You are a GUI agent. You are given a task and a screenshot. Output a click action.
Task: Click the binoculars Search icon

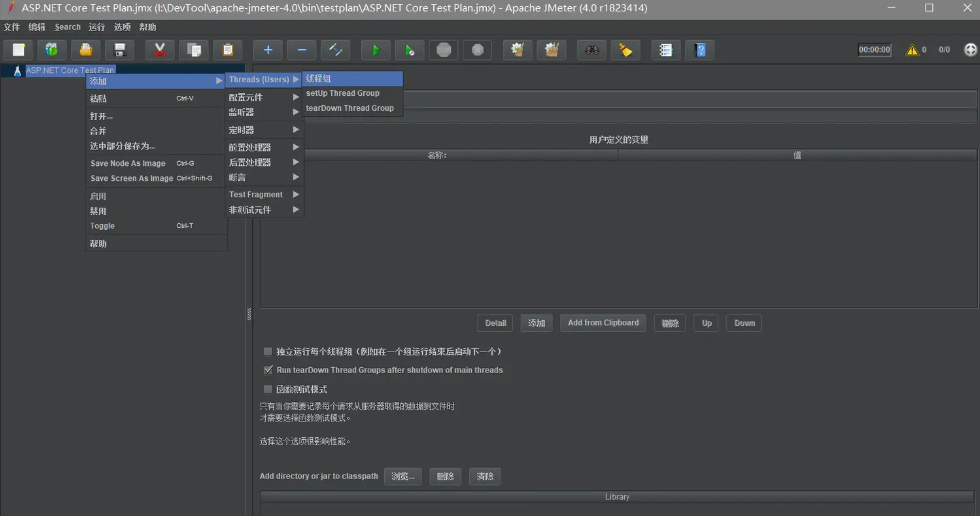[x=592, y=50]
